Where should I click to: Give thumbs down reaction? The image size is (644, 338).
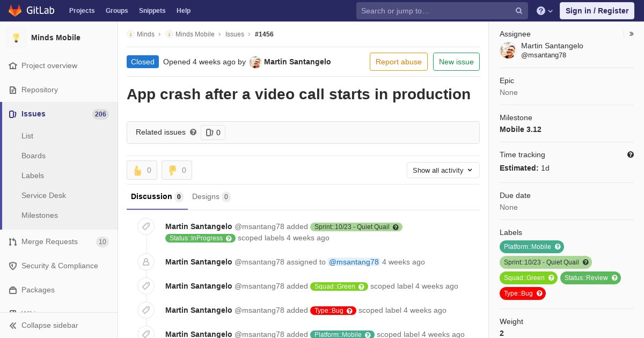pos(177,170)
